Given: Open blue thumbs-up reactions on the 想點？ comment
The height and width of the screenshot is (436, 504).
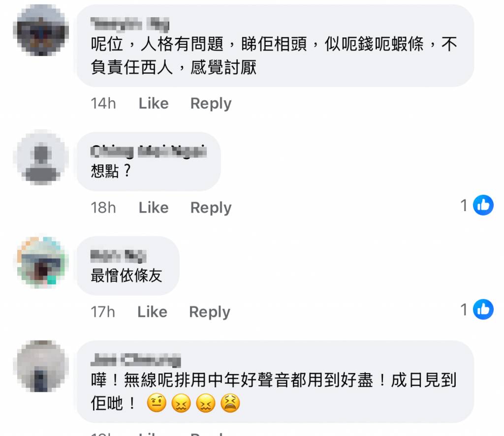Looking at the screenshot, I should 483,205.
